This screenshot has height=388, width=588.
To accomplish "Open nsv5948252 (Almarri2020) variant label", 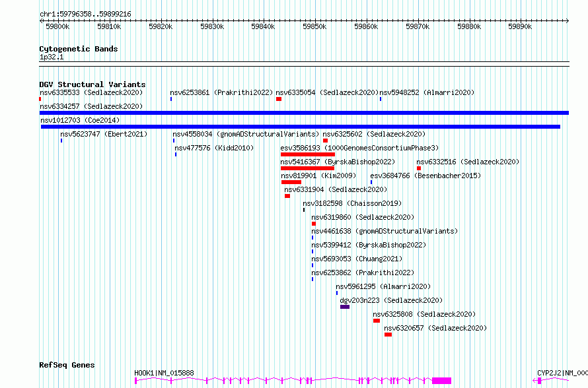I will click(427, 92).
